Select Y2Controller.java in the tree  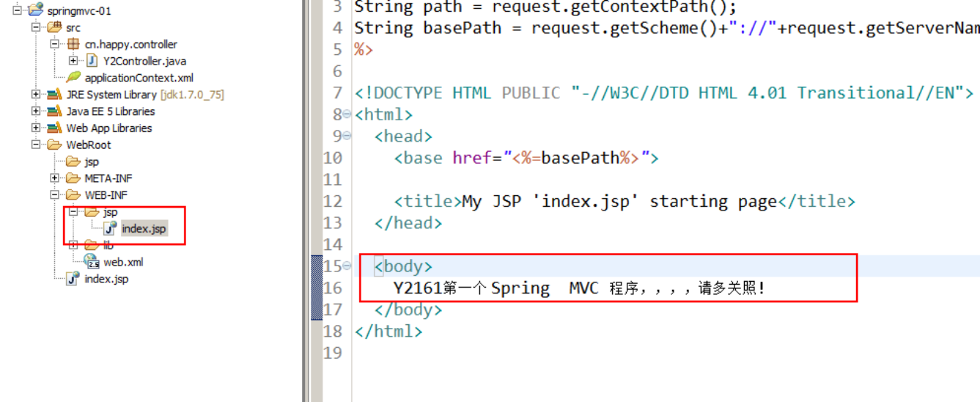(x=144, y=61)
